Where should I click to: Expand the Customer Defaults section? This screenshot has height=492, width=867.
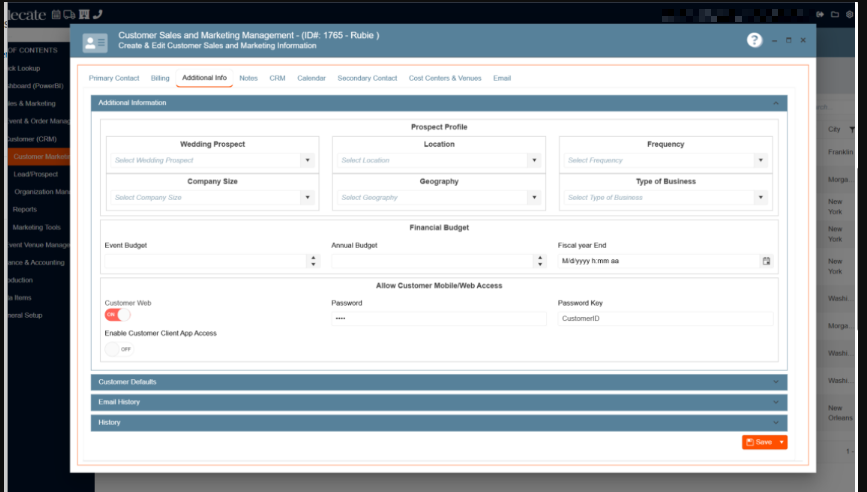439,382
